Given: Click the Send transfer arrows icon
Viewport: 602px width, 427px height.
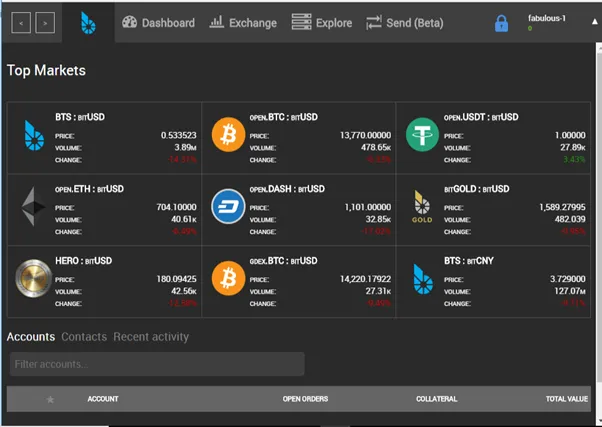Looking at the screenshot, I should click(374, 22).
